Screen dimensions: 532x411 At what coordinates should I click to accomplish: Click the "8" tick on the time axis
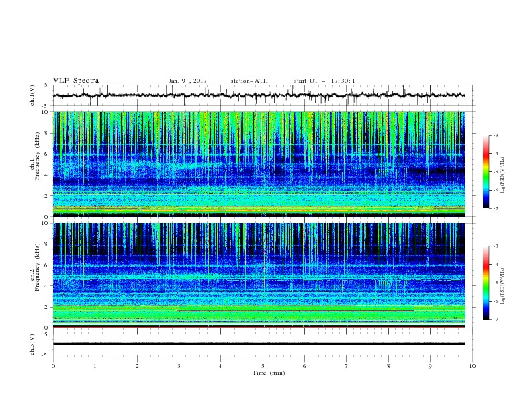coord(388,366)
